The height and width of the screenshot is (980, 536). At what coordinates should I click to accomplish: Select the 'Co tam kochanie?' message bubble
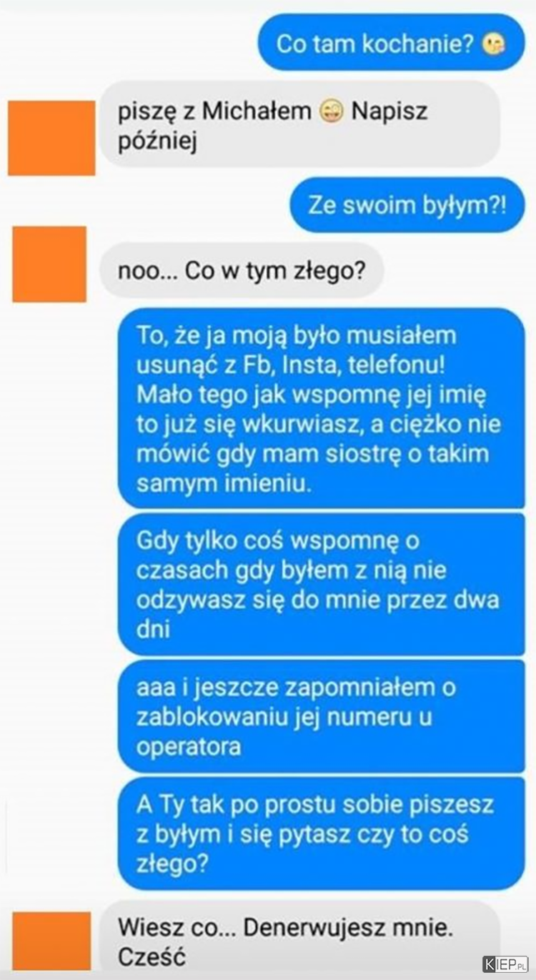[x=391, y=45]
